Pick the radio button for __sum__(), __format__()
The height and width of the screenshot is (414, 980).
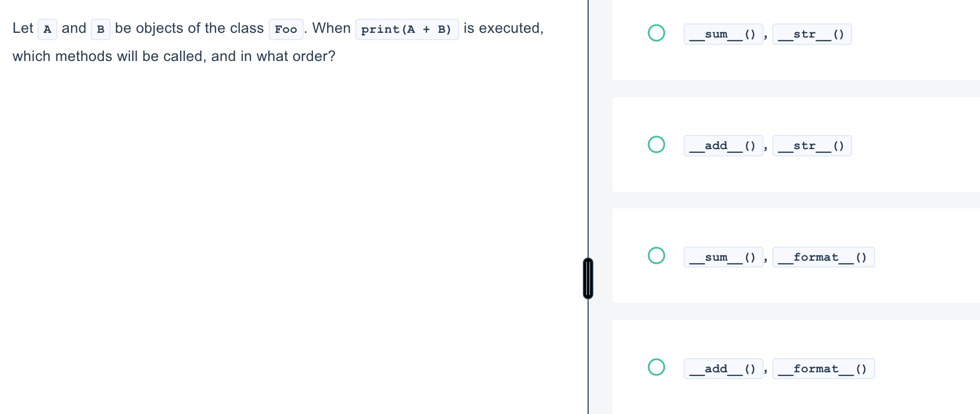click(656, 255)
